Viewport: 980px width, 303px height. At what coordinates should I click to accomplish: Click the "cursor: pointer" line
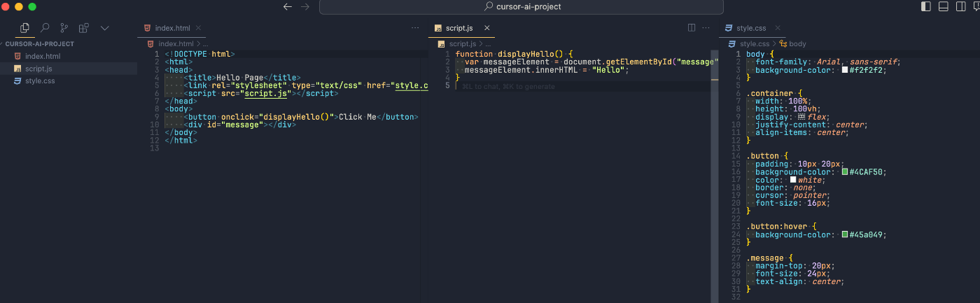(x=793, y=195)
